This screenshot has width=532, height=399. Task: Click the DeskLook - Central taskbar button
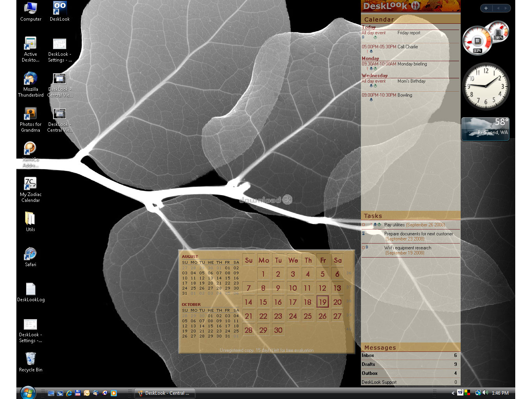(165, 393)
